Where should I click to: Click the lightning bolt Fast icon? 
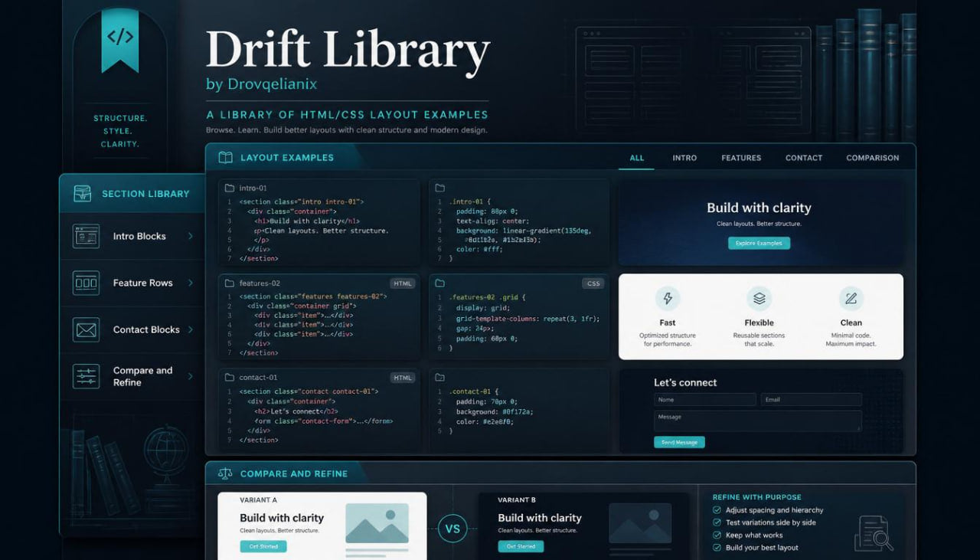point(668,298)
